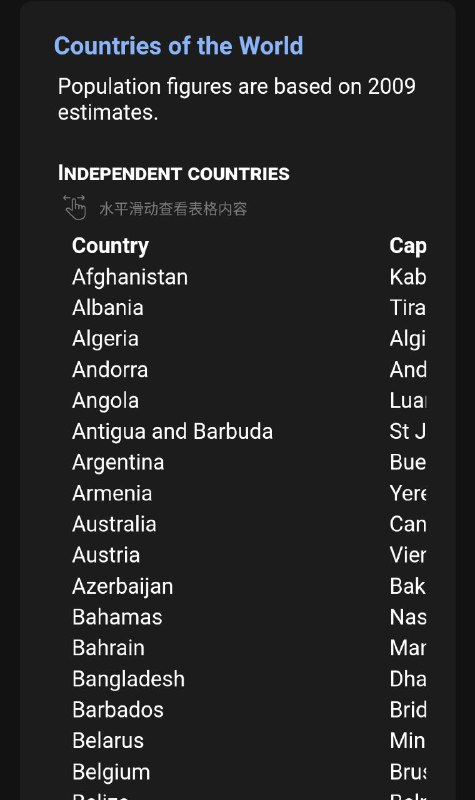
Task: Tap Angola in country list
Action: pyautogui.click(x=106, y=401)
